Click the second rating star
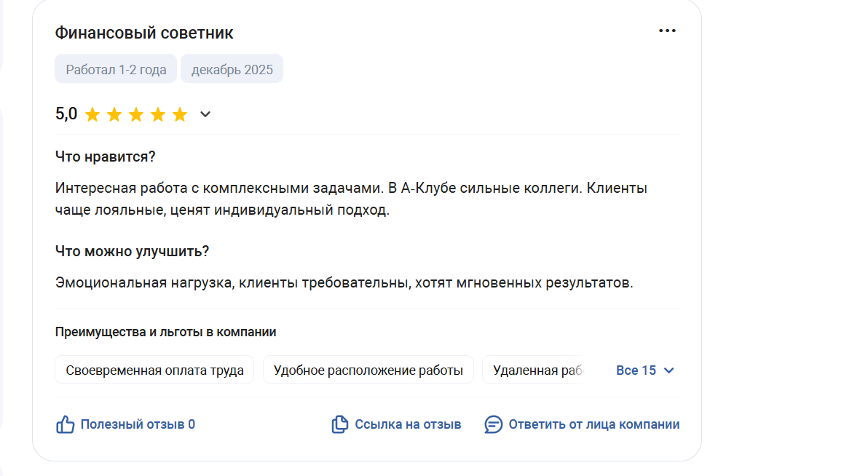This screenshot has width=868, height=476. pyautogui.click(x=114, y=114)
